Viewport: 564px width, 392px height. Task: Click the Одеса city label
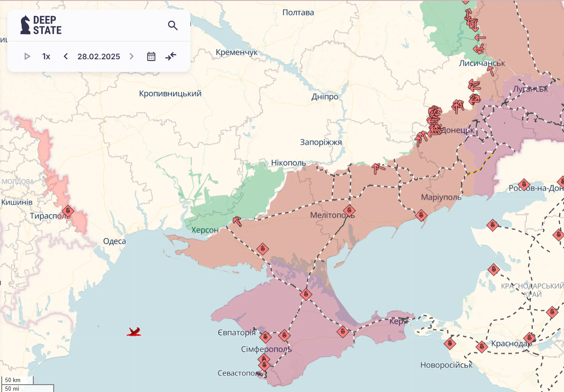[x=115, y=241]
